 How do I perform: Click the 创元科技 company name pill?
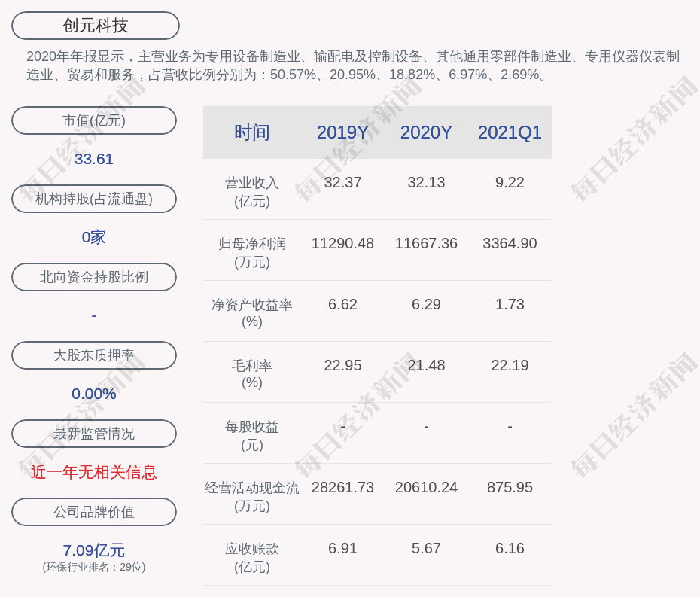point(96,26)
